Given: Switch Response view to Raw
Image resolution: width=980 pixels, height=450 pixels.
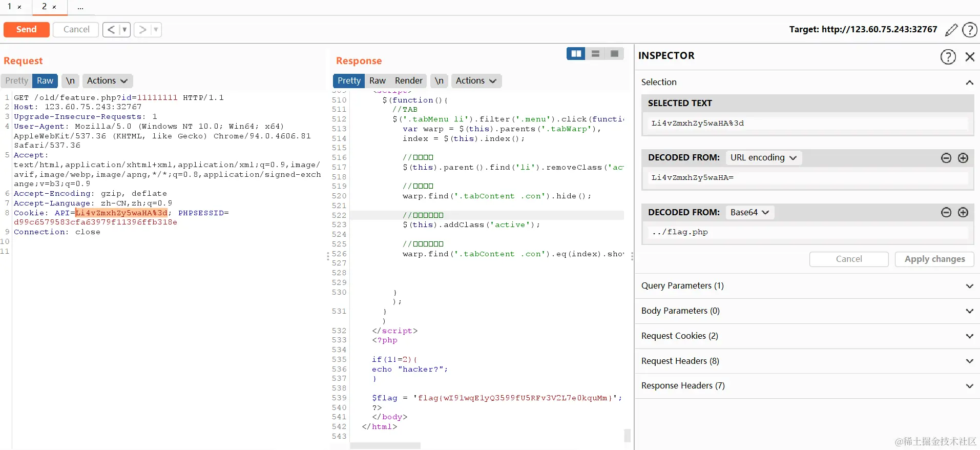Looking at the screenshot, I should click(378, 81).
